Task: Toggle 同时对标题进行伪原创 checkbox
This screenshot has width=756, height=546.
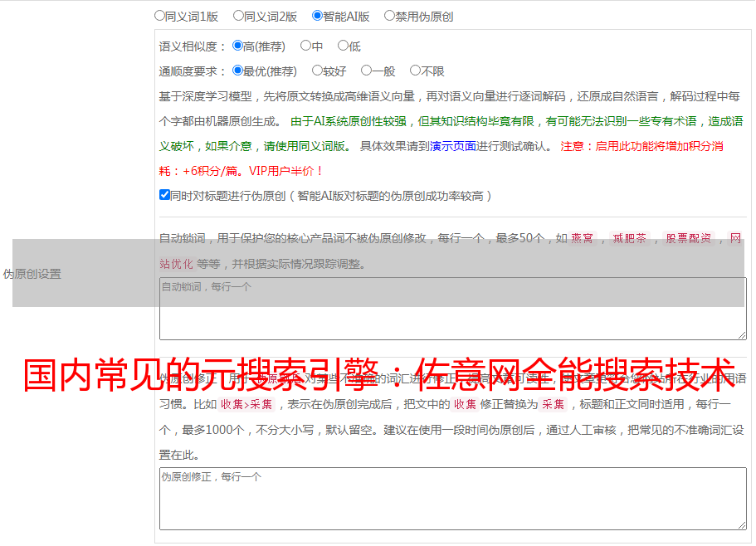Action: coord(164,195)
